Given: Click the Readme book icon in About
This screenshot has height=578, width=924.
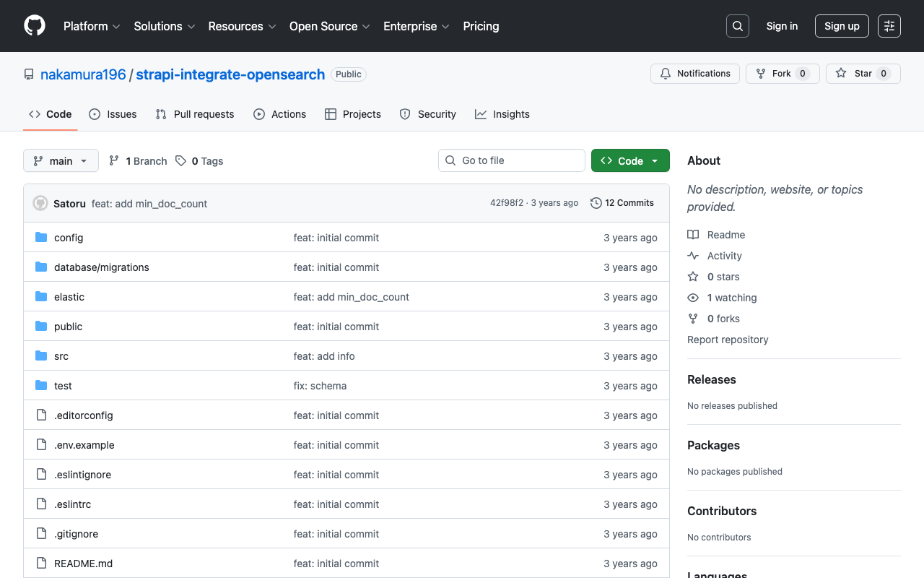Looking at the screenshot, I should pos(693,234).
